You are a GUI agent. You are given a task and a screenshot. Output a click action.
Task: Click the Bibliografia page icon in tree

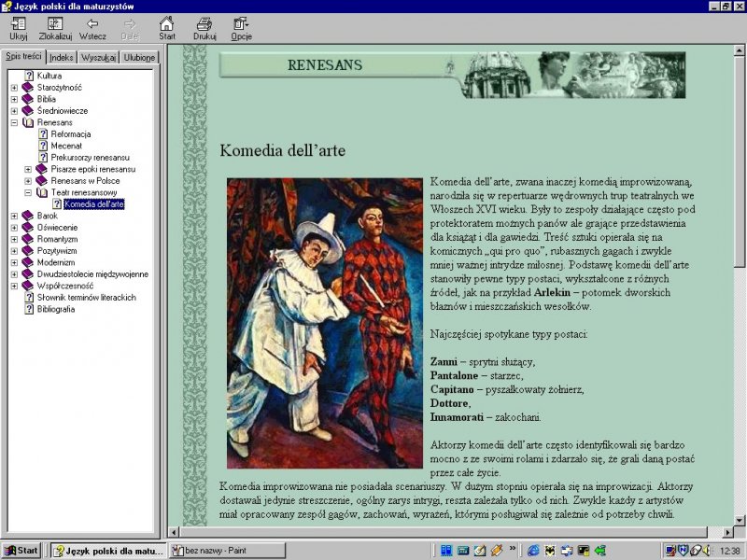[x=29, y=309]
